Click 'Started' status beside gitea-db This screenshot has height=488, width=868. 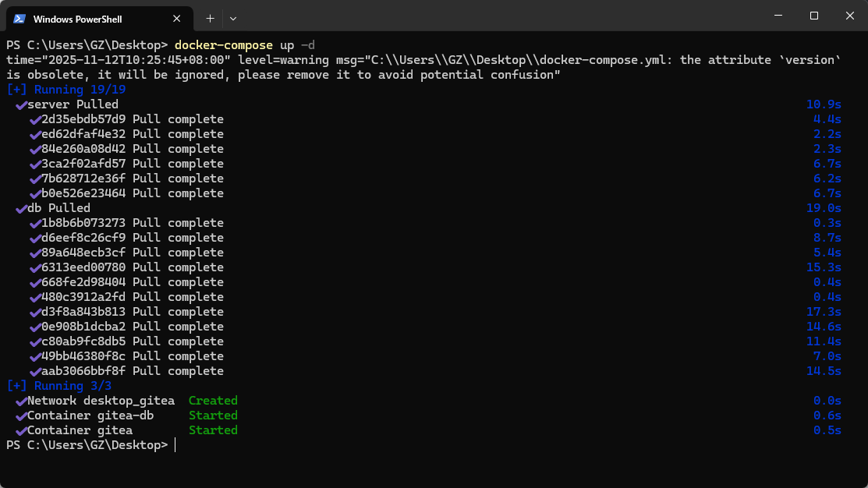pyautogui.click(x=213, y=416)
